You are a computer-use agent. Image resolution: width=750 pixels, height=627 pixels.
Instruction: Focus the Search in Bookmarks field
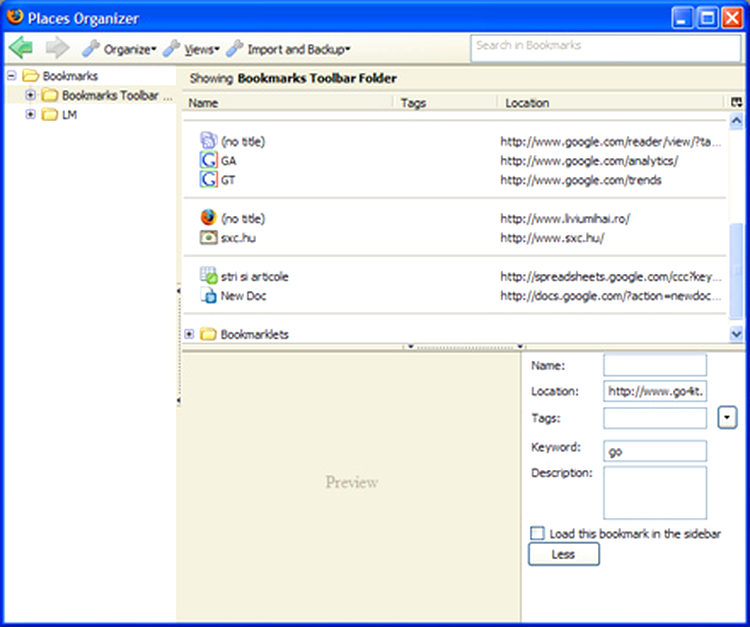pyautogui.click(x=606, y=48)
